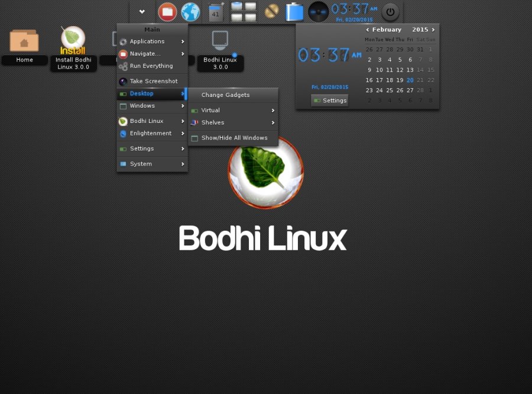532x394 pixels.
Task: Click Settings button in clock popup
Action: click(x=330, y=101)
